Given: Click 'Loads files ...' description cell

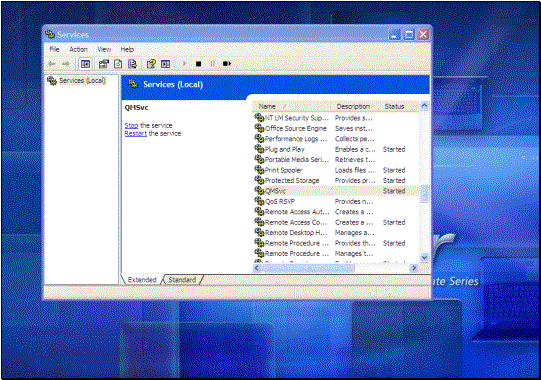Looking at the screenshot, I should [x=355, y=170].
